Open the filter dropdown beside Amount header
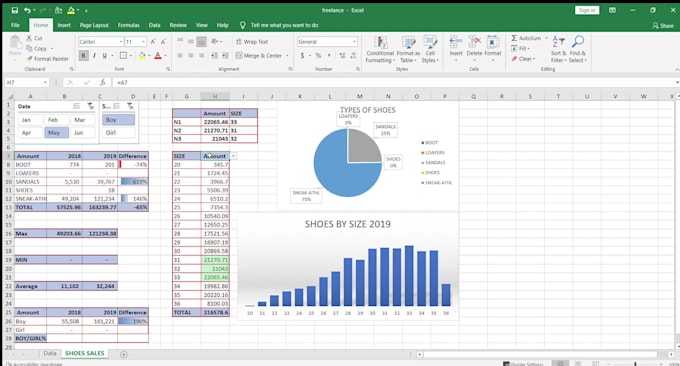 (233, 156)
